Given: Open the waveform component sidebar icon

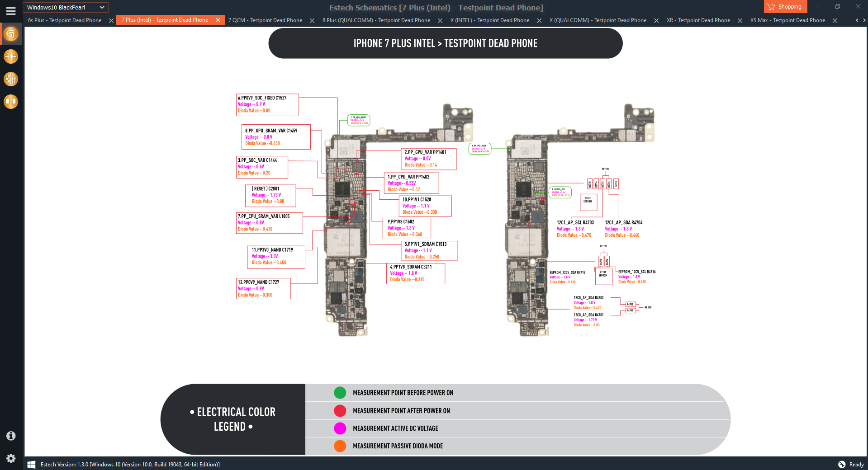Looking at the screenshot, I should click(11, 56).
